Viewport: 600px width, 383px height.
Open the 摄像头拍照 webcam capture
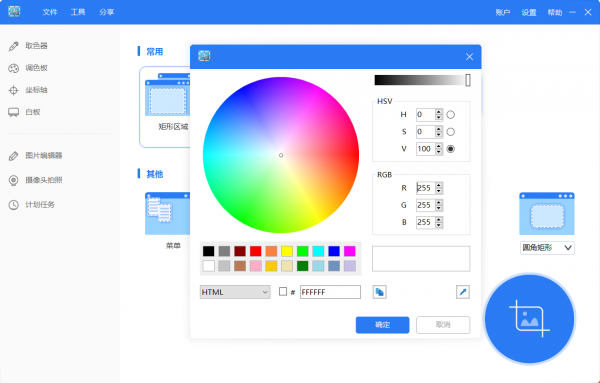tap(35, 180)
